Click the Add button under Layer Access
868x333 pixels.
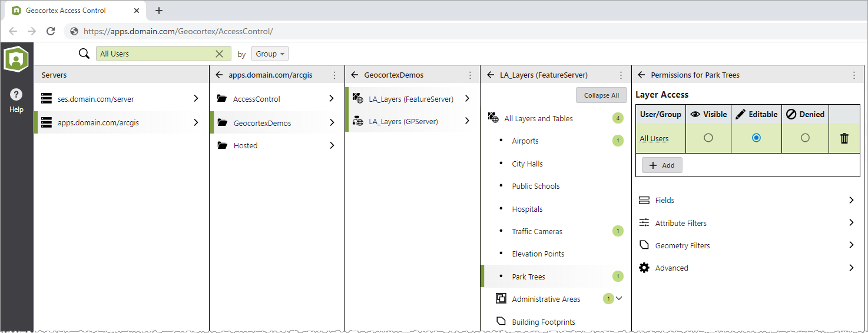coord(662,165)
